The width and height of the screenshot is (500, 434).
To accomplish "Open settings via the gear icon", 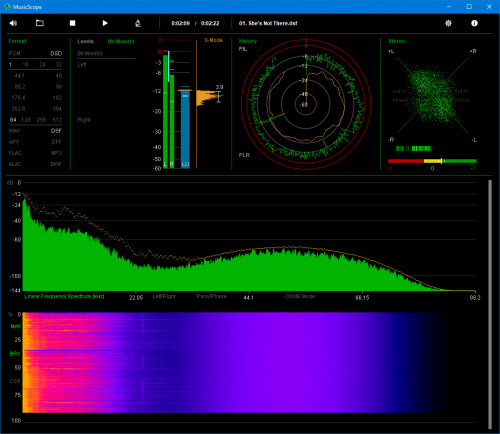I will [448, 23].
